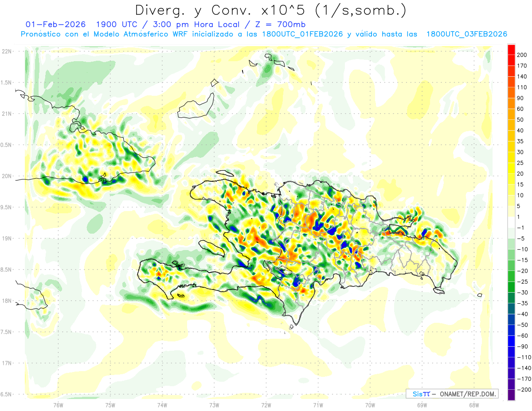Click the '6.5N' latitude label

coord(7,394)
